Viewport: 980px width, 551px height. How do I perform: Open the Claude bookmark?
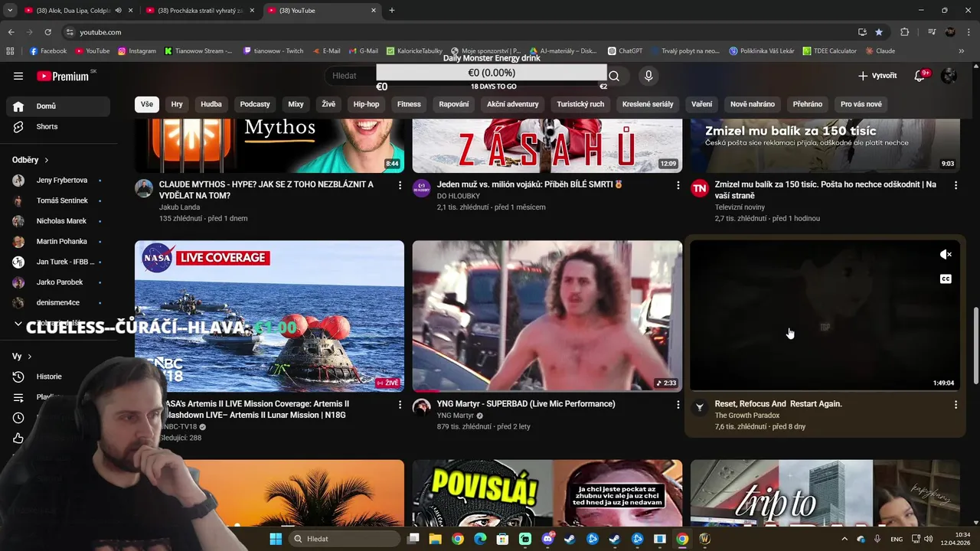coord(880,51)
